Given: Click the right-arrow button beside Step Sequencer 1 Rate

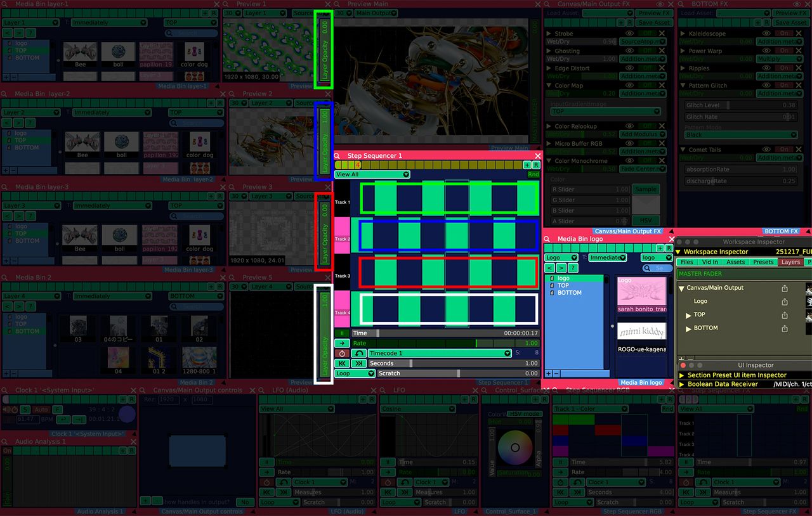Looking at the screenshot, I should tap(342, 343).
